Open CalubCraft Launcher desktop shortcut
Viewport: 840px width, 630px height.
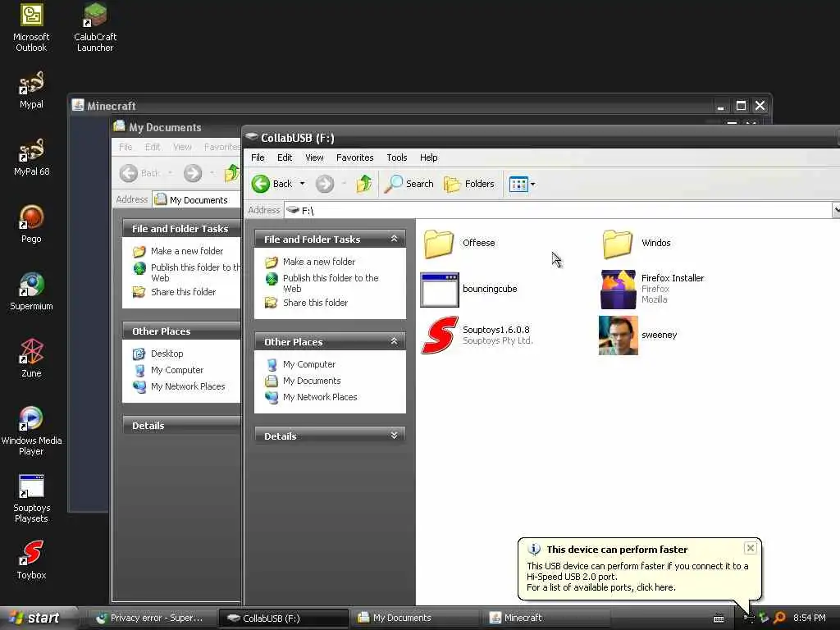tap(95, 27)
